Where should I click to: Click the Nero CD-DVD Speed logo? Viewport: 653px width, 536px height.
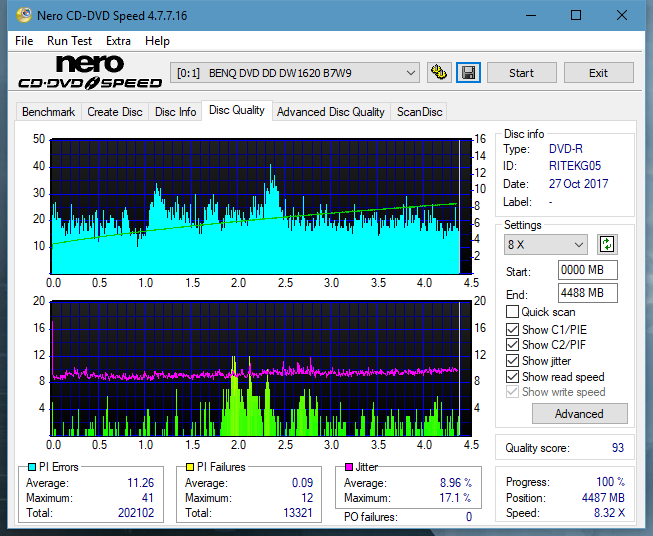(x=90, y=72)
